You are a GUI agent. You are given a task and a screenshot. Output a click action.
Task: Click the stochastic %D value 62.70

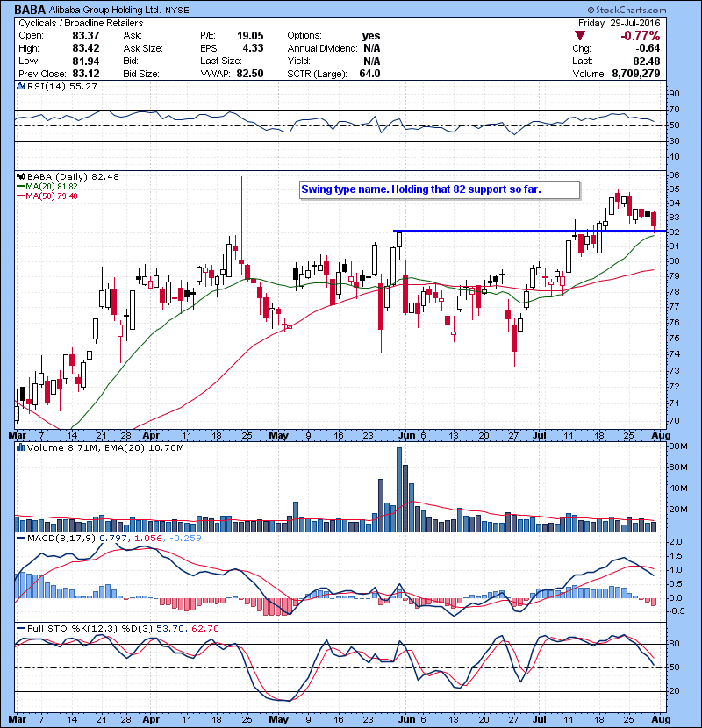pos(204,628)
